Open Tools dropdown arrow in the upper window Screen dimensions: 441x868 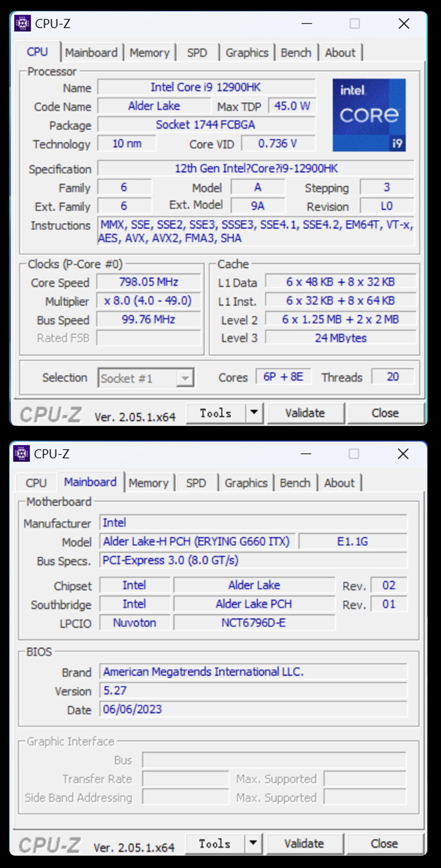point(254,412)
